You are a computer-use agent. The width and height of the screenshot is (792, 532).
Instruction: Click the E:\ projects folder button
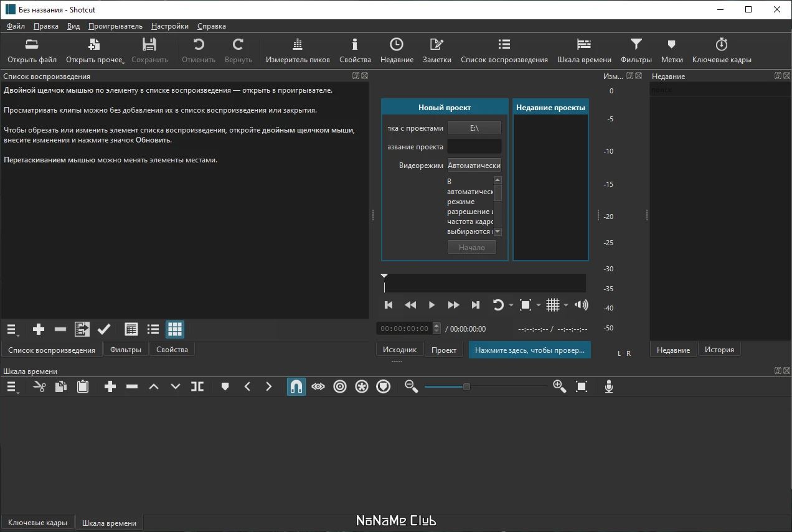(x=474, y=128)
